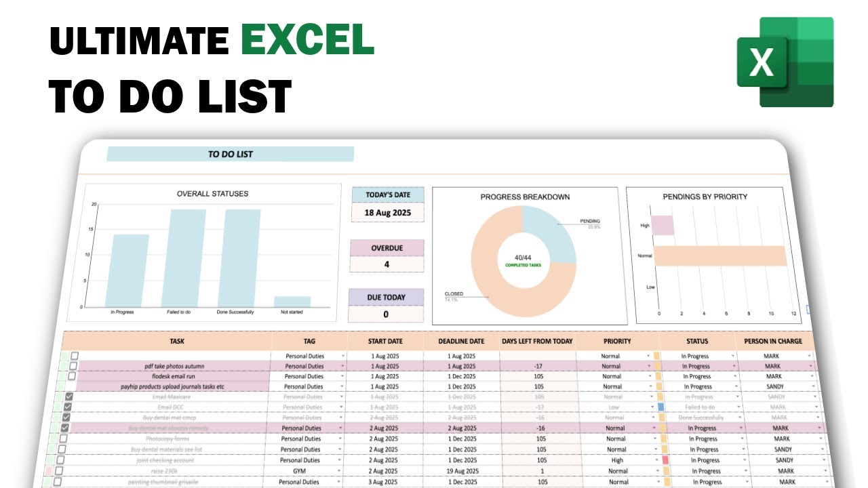Select the In Progress bar in Overall Statuses chart
The width and height of the screenshot is (868, 488).
127,270
